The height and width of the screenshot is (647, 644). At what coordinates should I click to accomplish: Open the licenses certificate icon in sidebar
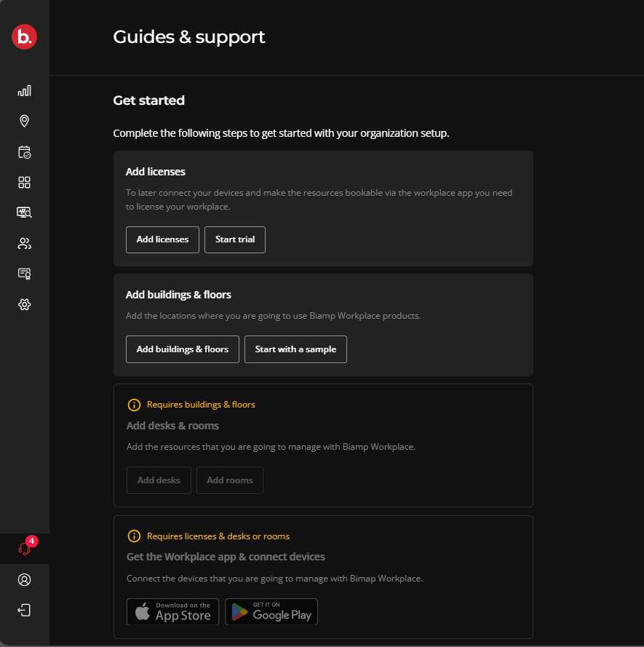(24, 274)
